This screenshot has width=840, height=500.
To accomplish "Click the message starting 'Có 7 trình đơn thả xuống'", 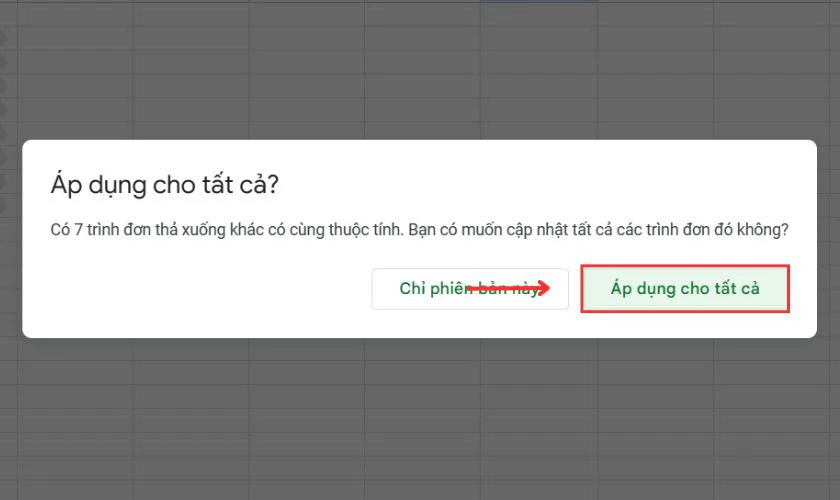I will tap(419, 229).
